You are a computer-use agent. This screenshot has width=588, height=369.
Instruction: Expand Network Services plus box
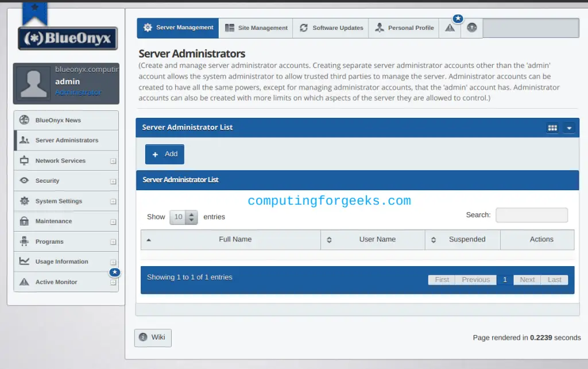113,161
